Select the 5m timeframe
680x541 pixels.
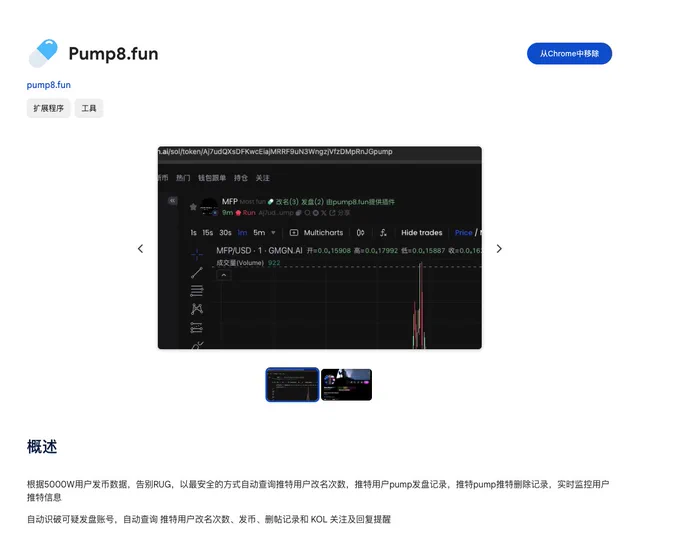(x=259, y=233)
